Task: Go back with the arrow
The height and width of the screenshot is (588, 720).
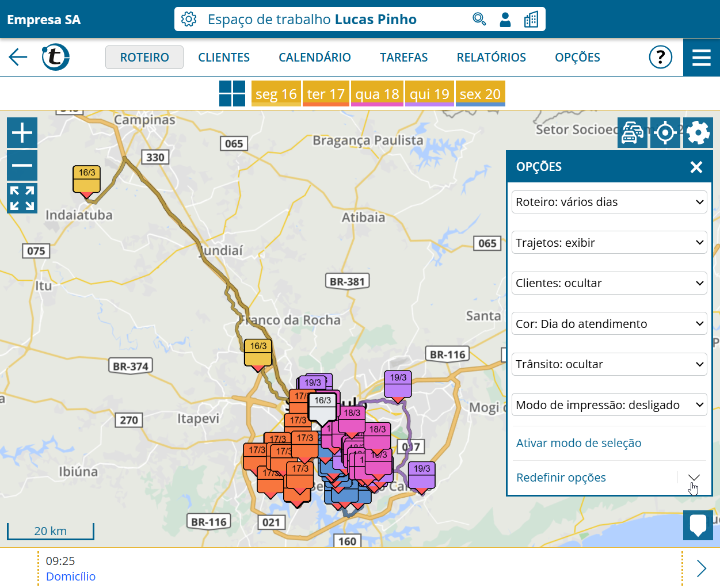Action: point(18,57)
